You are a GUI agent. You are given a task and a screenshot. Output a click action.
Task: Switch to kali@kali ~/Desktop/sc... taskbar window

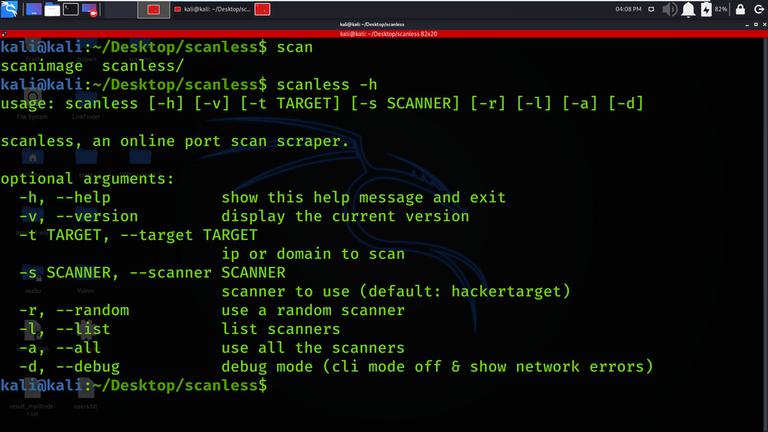(213, 9)
